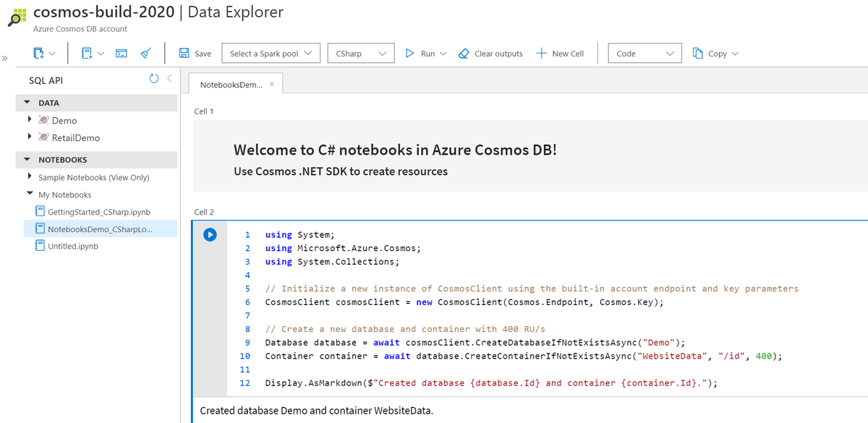Screen dimensions: 868x423
Task: Open the Select a Spark pool dropdown
Action: (x=271, y=54)
